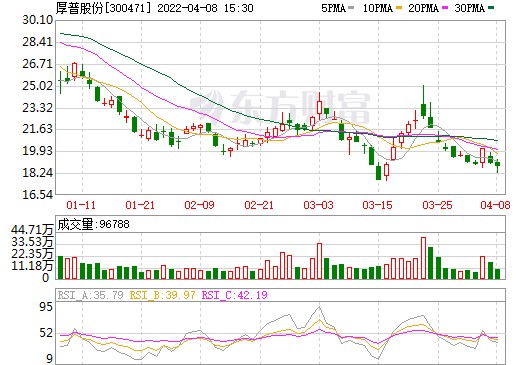520x365 pixels.
Task: Click volume axis label 33.53万
Action: (32, 242)
